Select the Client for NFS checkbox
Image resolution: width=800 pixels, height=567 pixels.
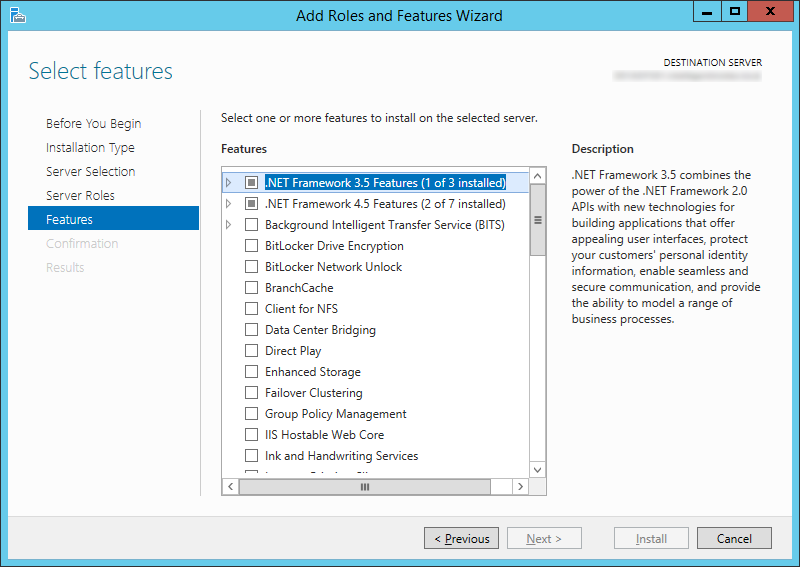point(251,308)
